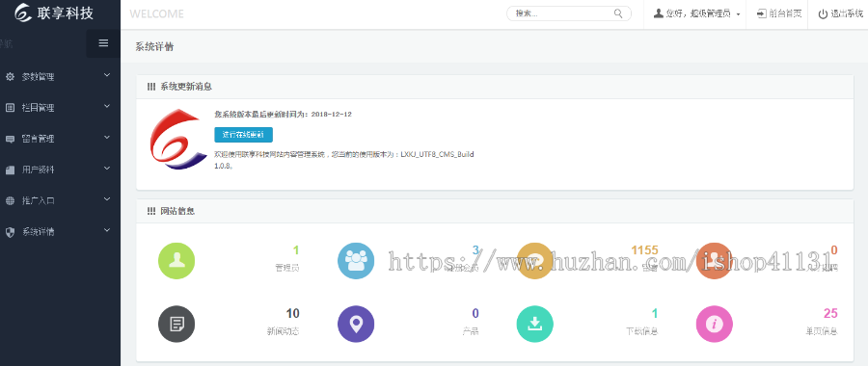Click the power icon for 退出系统
Image resolution: width=868 pixels, height=366 pixels.
(x=824, y=13)
